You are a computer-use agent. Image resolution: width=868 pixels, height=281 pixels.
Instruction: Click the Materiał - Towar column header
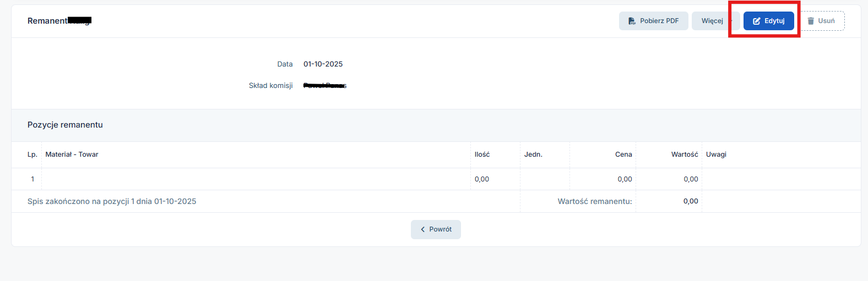point(72,155)
